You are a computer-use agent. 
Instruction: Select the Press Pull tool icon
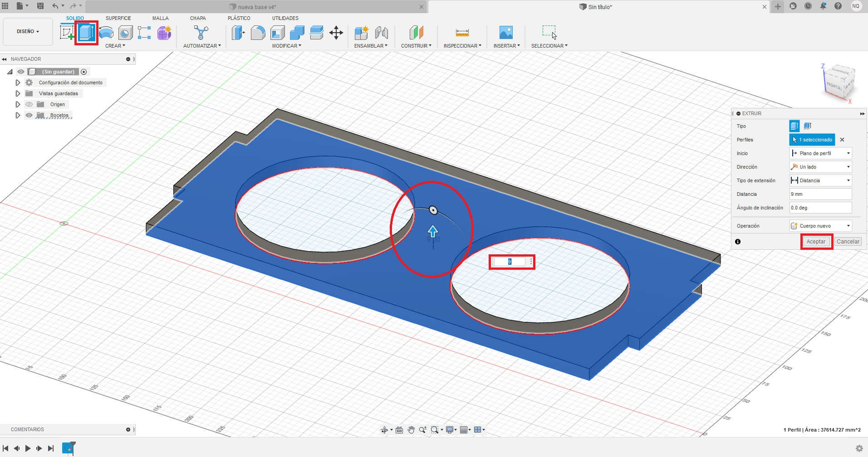pos(238,33)
